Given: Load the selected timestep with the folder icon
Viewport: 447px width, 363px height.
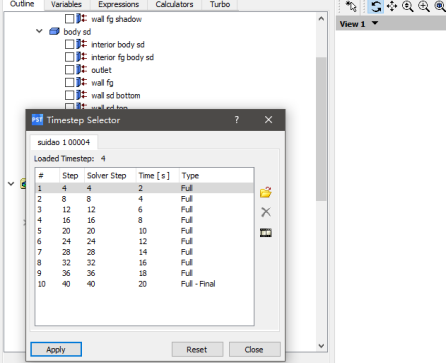Looking at the screenshot, I should 266,192.
